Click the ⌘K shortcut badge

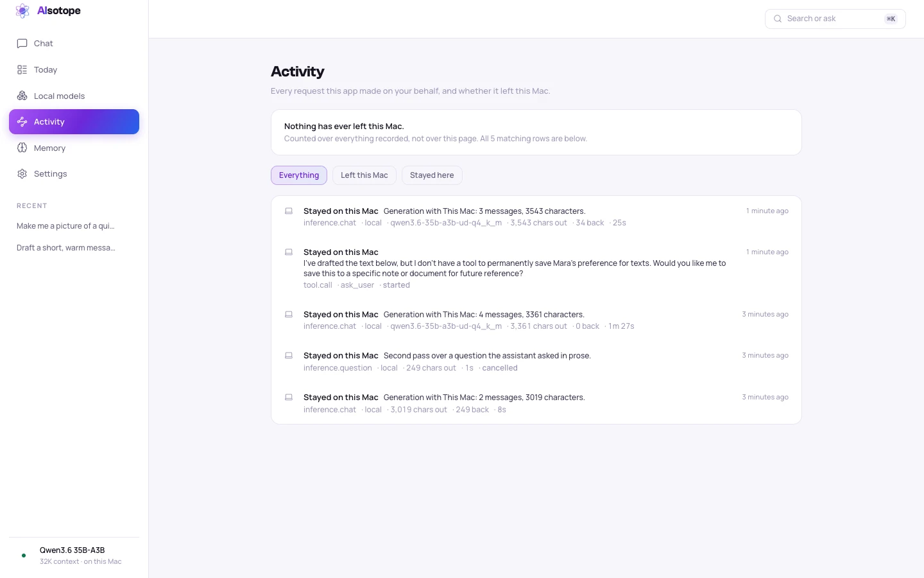point(891,19)
